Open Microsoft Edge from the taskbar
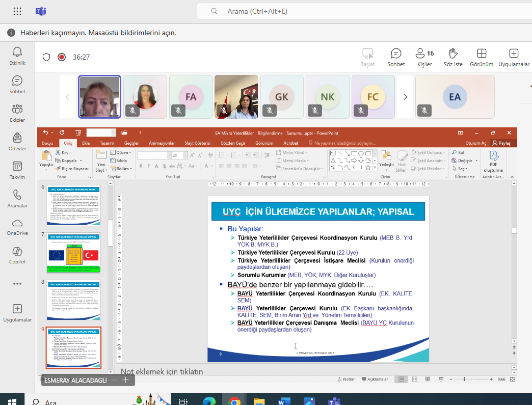 click(x=209, y=400)
